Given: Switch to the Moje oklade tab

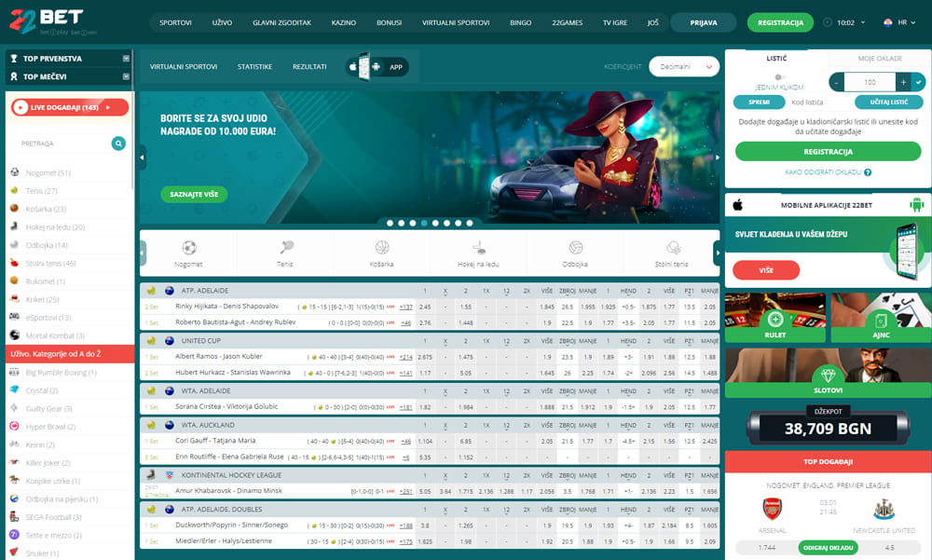Looking at the screenshot, I should click(x=880, y=59).
